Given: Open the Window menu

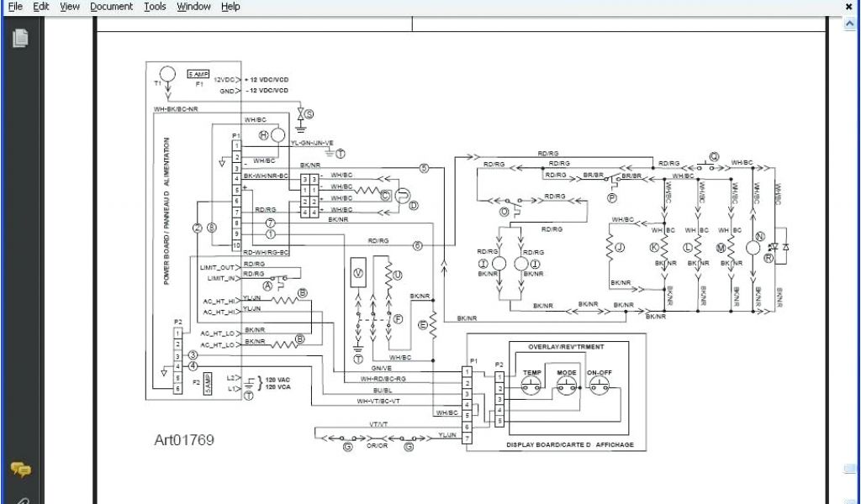Looking at the screenshot, I should (x=193, y=6).
